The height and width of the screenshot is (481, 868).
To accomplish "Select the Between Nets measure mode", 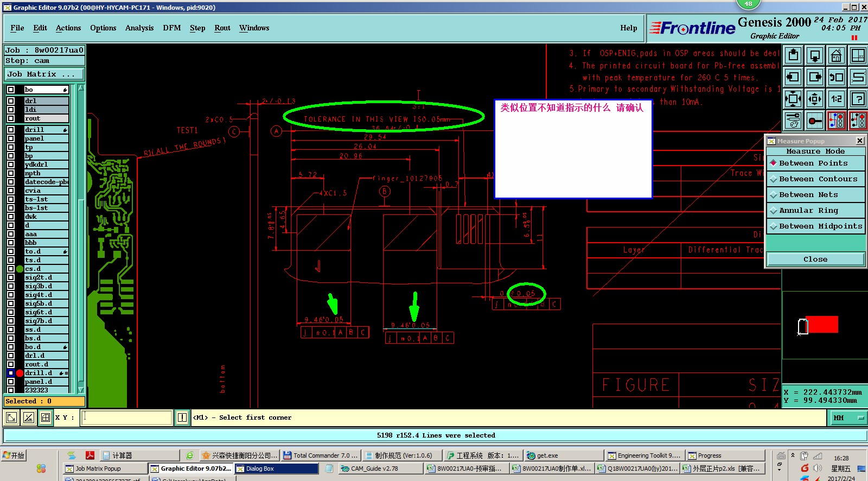I will [x=815, y=194].
